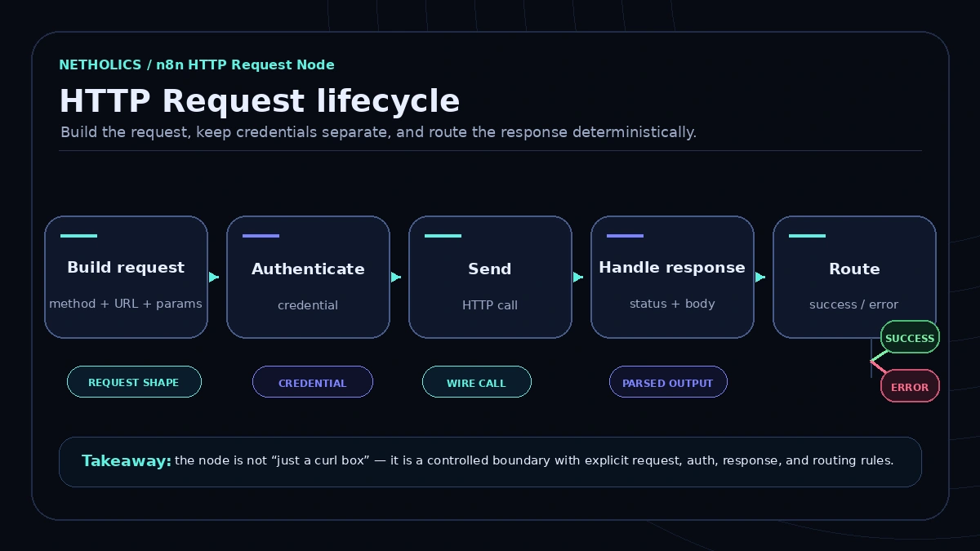Click the REQUEST SHAPE pill

pos(134,382)
